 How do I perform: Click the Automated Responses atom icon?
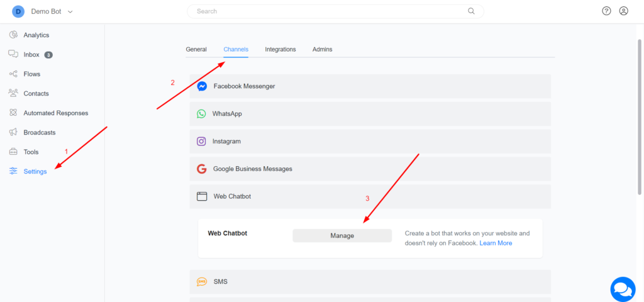click(14, 113)
